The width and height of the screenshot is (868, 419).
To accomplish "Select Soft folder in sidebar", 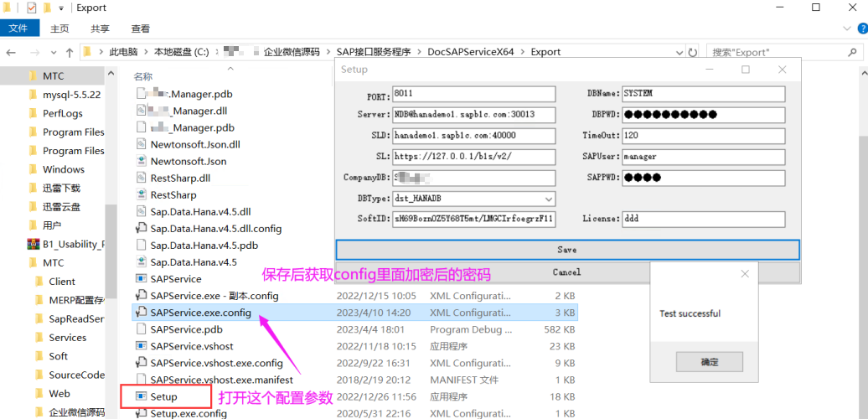I will 58,356.
